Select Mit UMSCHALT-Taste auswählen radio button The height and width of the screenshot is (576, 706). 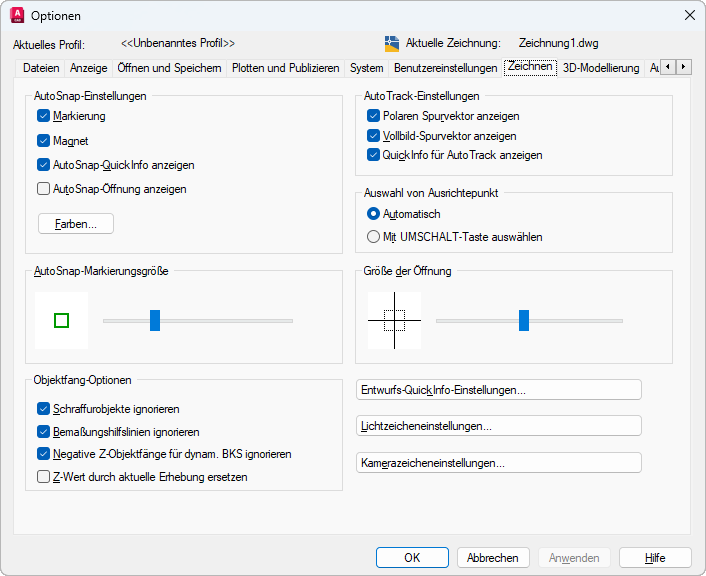374,237
